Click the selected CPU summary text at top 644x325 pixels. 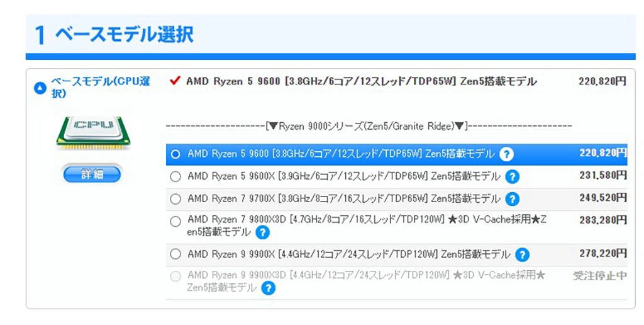point(362,81)
